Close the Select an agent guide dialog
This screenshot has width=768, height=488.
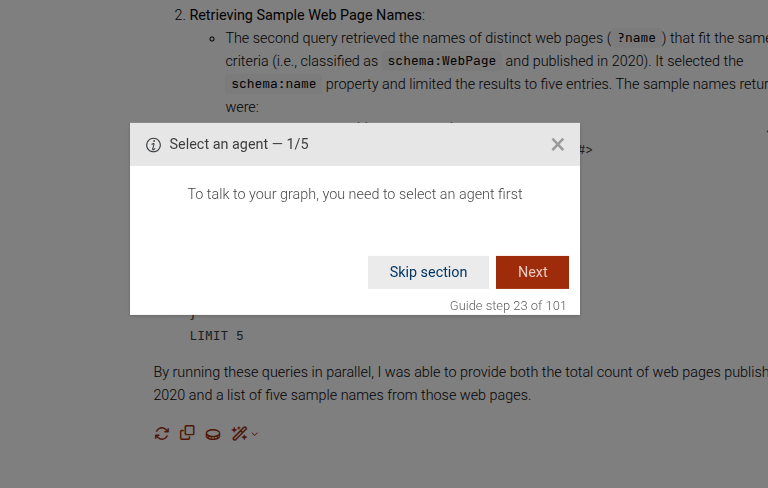pos(558,145)
